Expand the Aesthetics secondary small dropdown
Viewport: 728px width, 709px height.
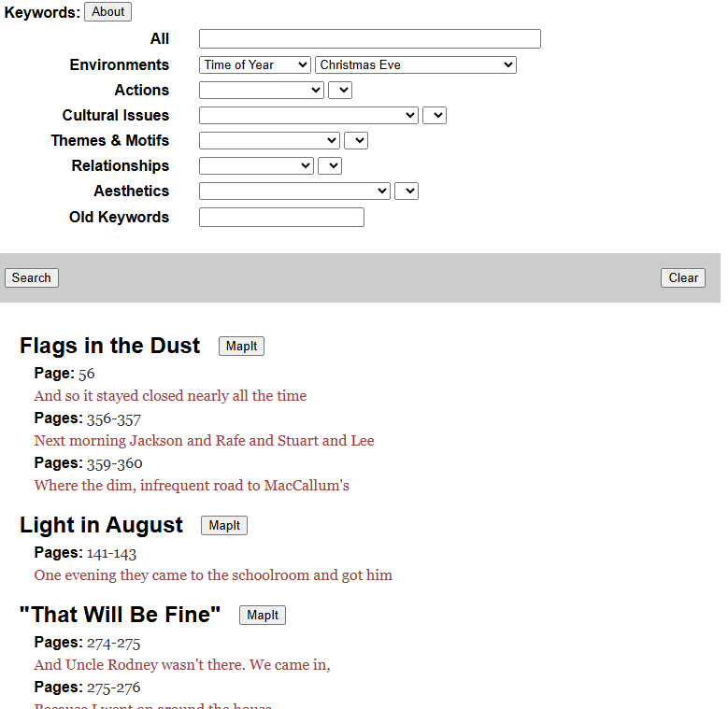pos(407,191)
